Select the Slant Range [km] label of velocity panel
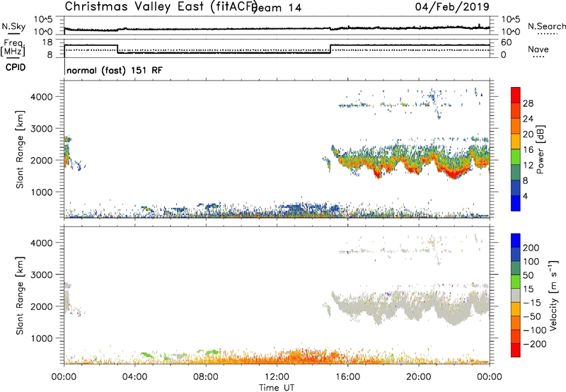566x392 pixels. 20,296
